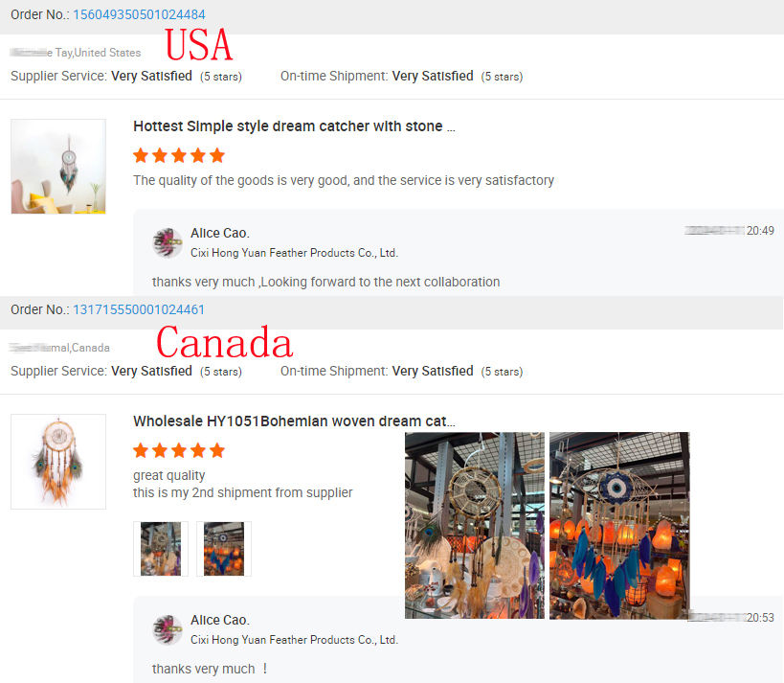
Task: Click Alice Cao avatar in first reply
Action: (167, 242)
